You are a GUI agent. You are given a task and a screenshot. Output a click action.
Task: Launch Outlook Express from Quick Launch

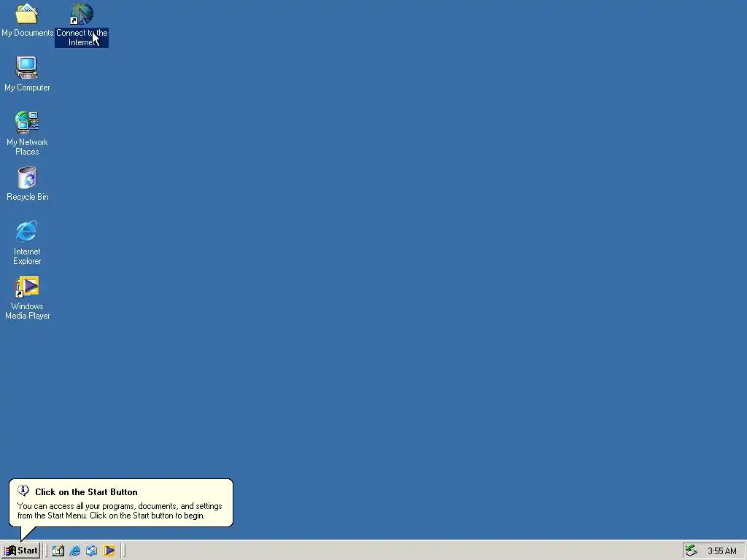(x=91, y=551)
